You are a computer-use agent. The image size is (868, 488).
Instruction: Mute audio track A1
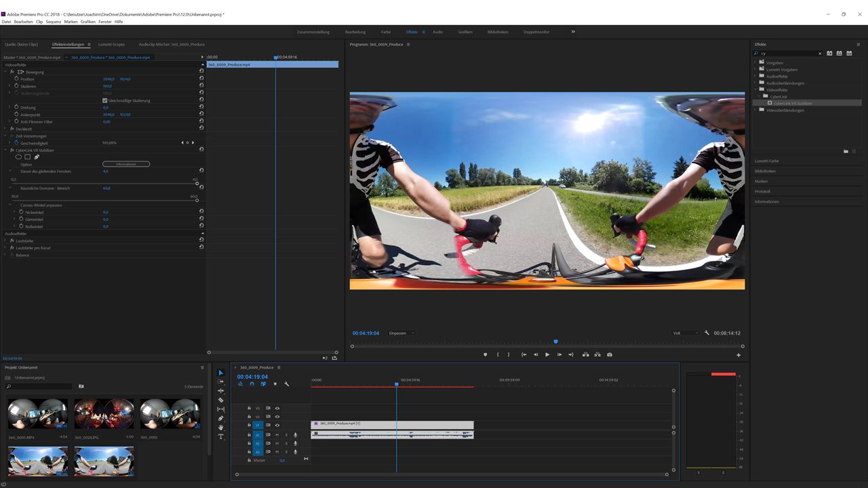tap(277, 434)
